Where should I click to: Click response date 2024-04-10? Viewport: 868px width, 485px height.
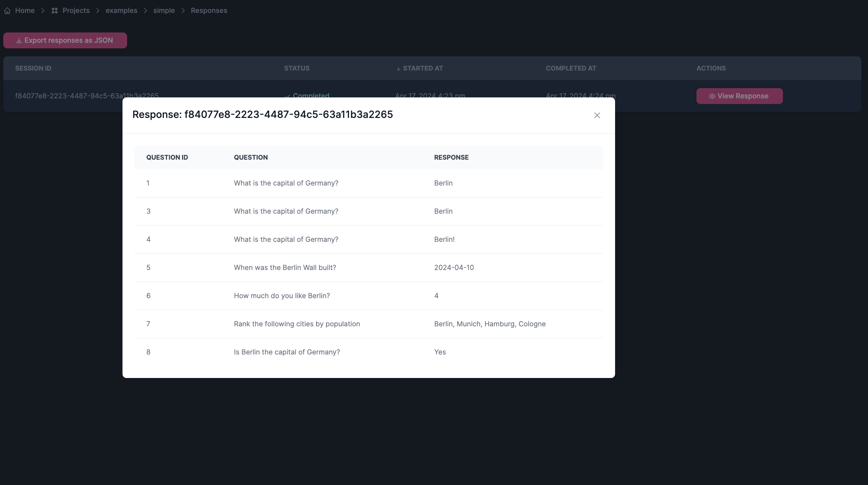coord(454,267)
